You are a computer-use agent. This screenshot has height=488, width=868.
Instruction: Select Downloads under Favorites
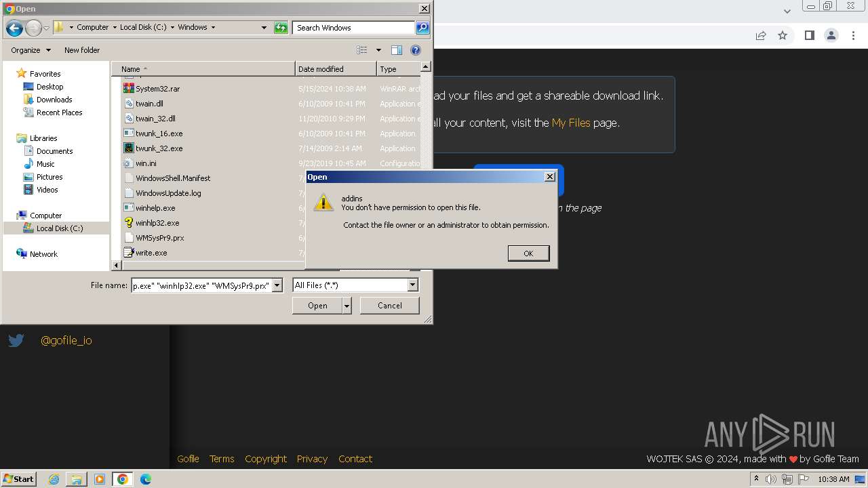click(54, 100)
